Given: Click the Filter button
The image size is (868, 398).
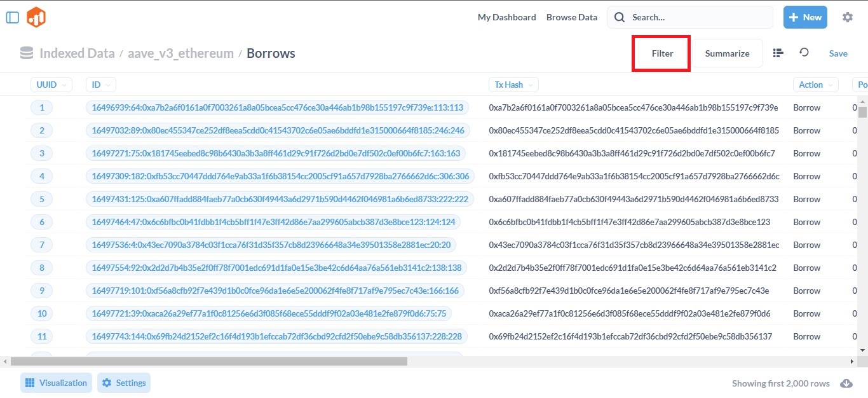Looking at the screenshot, I should click(x=661, y=53).
